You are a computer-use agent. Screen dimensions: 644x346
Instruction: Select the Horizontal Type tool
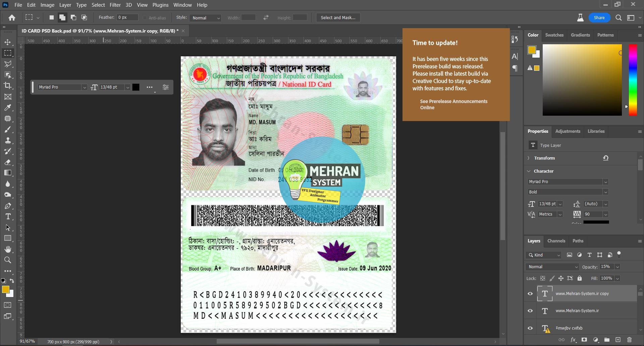tap(8, 217)
